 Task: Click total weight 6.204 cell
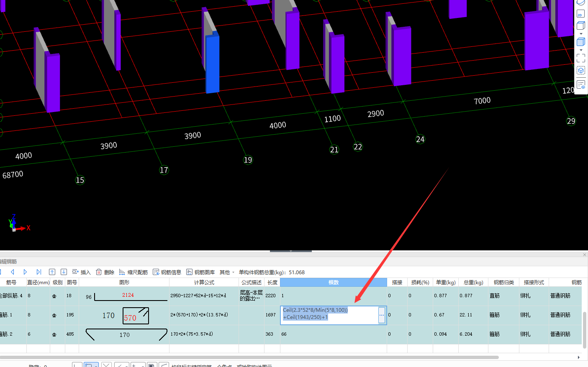click(473, 334)
